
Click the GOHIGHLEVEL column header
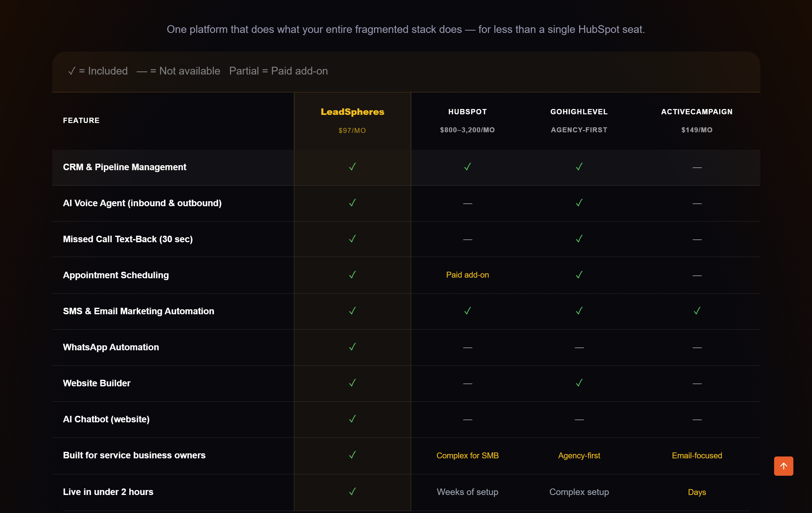[579, 112]
